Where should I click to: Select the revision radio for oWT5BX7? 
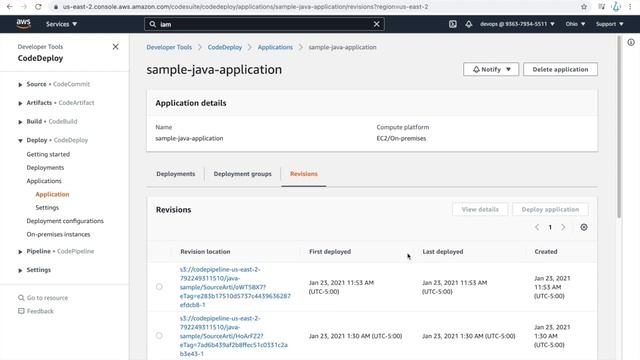pyautogui.click(x=159, y=287)
